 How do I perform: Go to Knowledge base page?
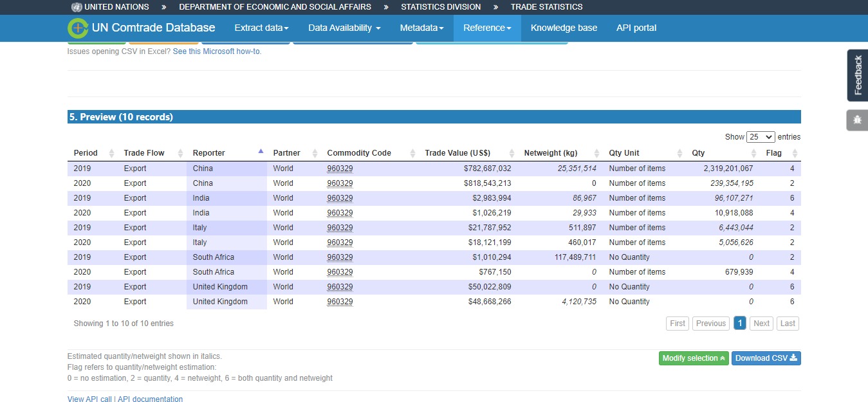click(x=564, y=28)
